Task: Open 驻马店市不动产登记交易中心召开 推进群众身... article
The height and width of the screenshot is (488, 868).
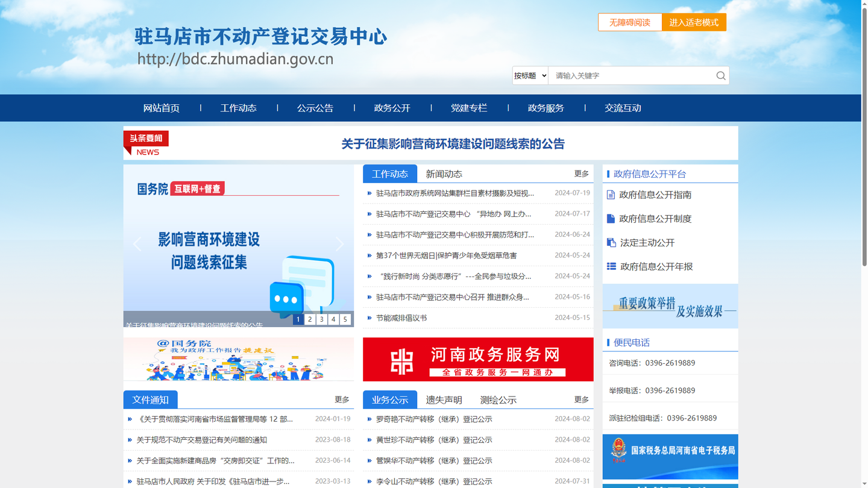Action: pos(453,297)
